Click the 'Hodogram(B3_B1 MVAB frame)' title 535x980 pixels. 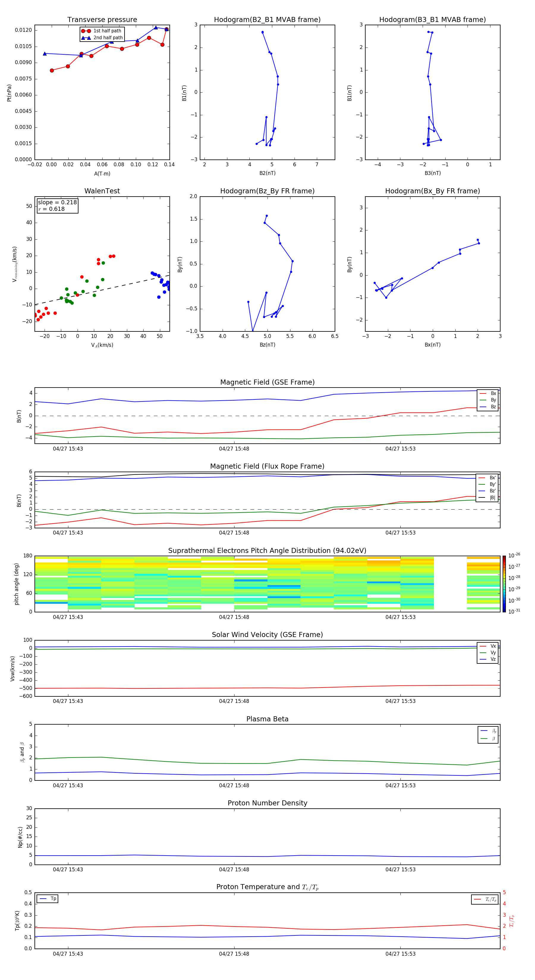(432, 20)
